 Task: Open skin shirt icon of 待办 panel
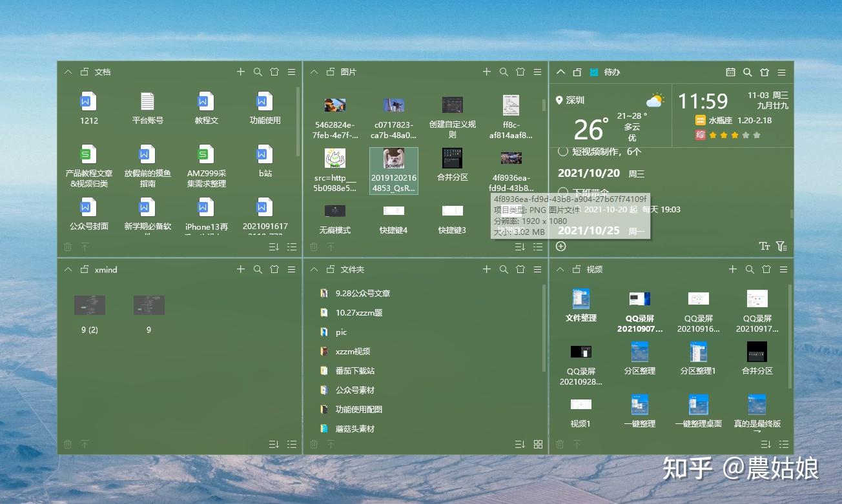click(x=765, y=72)
